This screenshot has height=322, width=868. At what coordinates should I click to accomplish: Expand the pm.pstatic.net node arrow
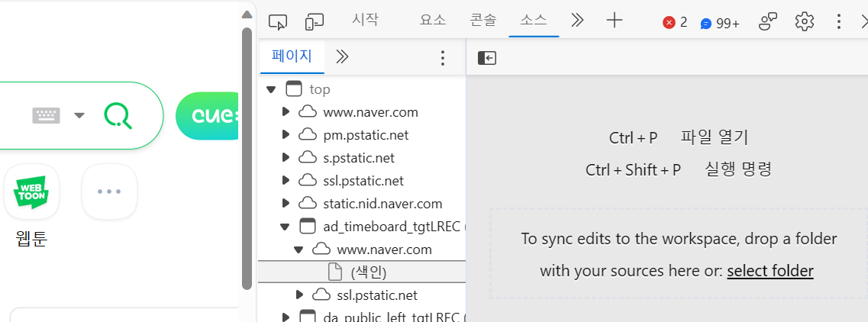286,134
